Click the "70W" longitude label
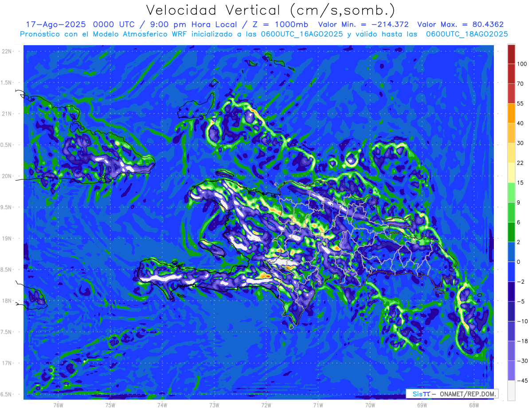This screenshot has width=532, height=411. (370, 405)
